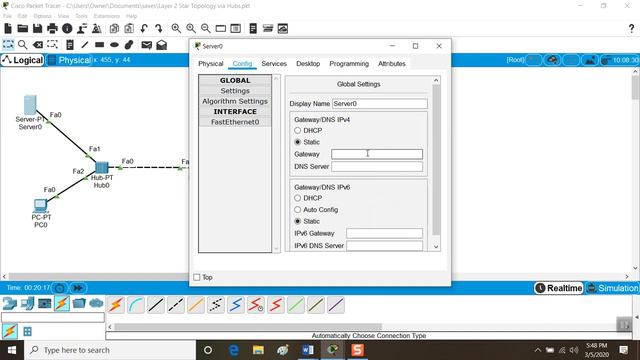Click the Windows Start button
This screenshot has width=640, height=360.
point(12,350)
